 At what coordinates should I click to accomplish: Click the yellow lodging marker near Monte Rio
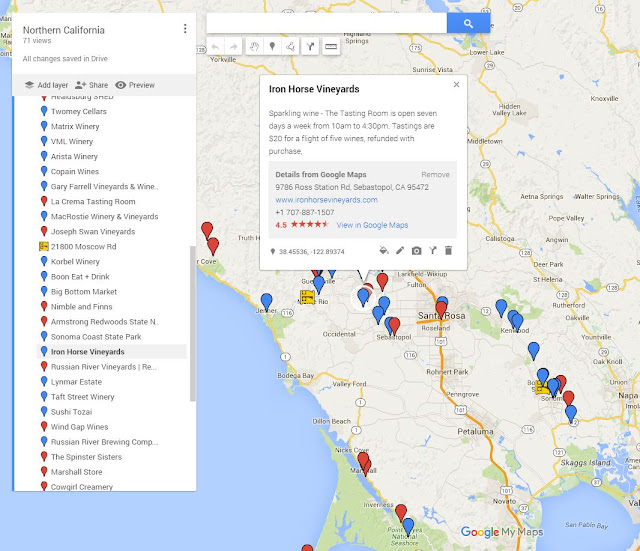point(307,297)
